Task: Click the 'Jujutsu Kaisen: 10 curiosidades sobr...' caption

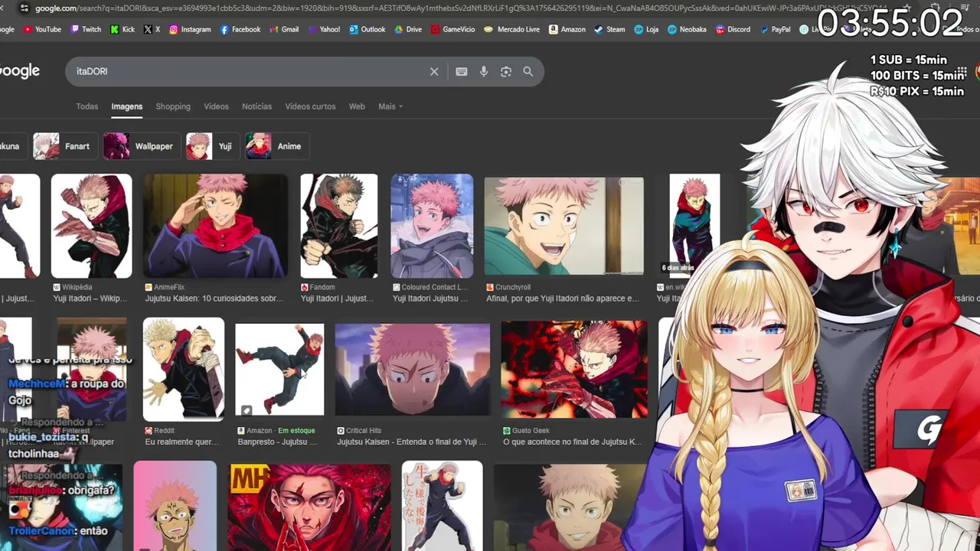Action: [214, 298]
